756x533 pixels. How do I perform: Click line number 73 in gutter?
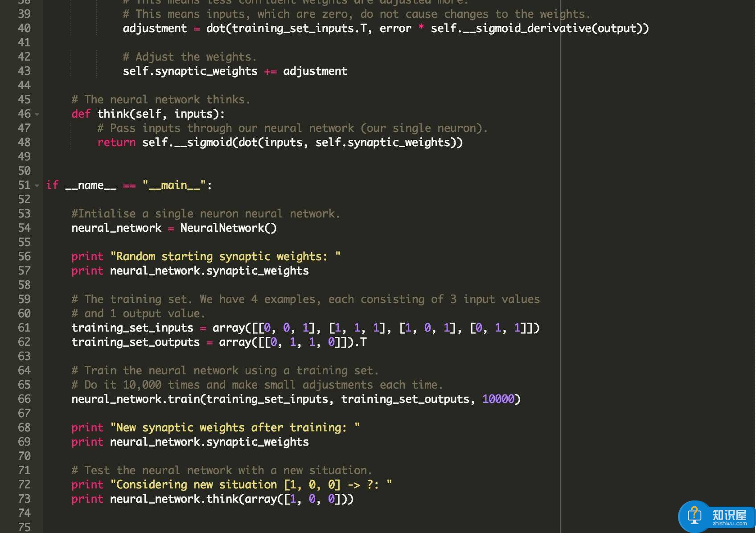[24, 499]
